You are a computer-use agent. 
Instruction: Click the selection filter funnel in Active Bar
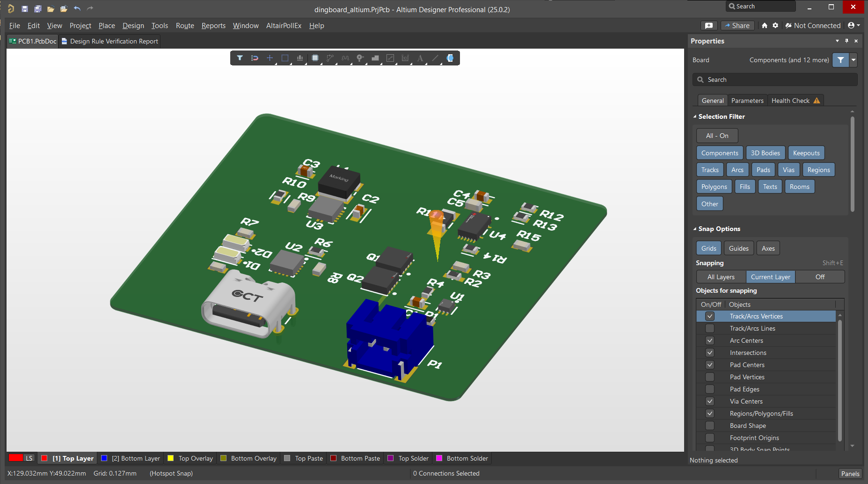[240, 58]
